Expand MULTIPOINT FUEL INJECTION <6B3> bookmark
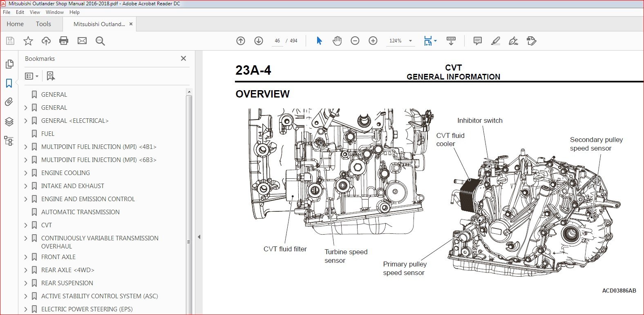The image size is (644, 315). 26,160
